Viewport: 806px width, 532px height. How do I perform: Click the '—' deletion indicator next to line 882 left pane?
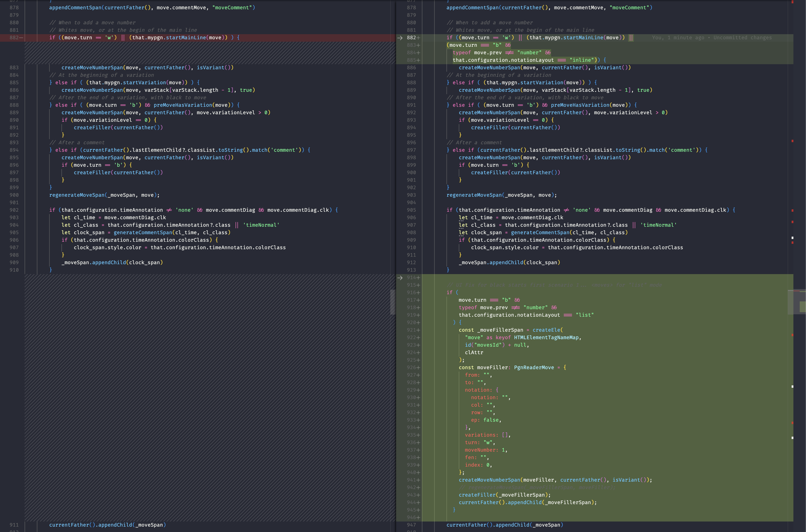[x=21, y=38]
